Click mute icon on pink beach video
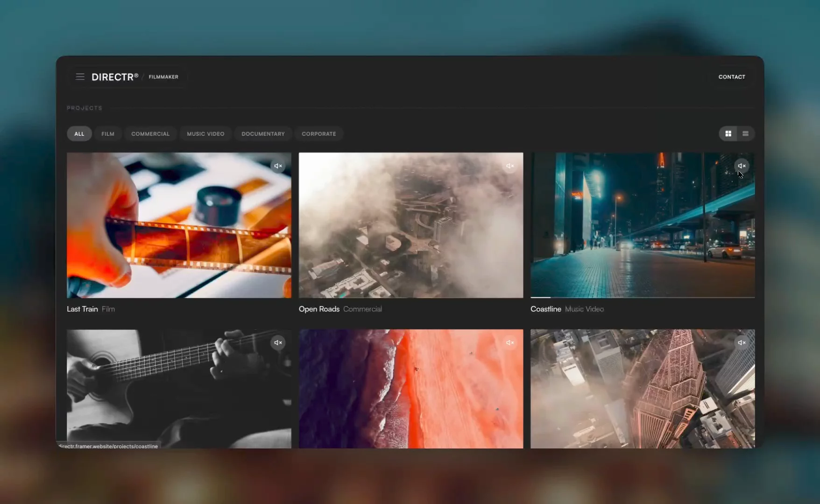Image resolution: width=820 pixels, height=504 pixels. tap(510, 343)
